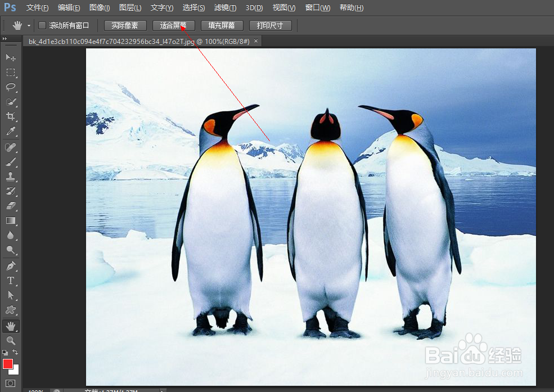The height and width of the screenshot is (392, 554).
Task: Open the 3D(D) menu
Action: pyautogui.click(x=254, y=7)
